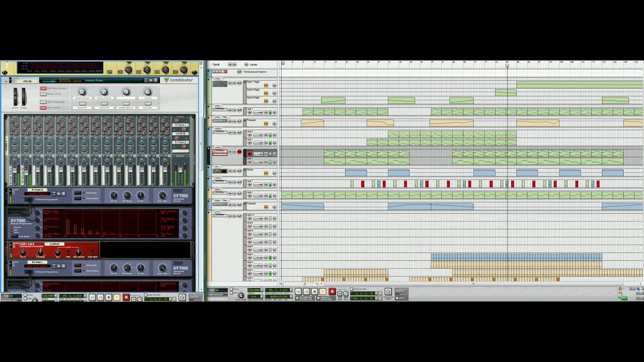Toggle the EQ Bypass button
The width and height of the screenshot is (644, 362).
(x=147, y=104)
